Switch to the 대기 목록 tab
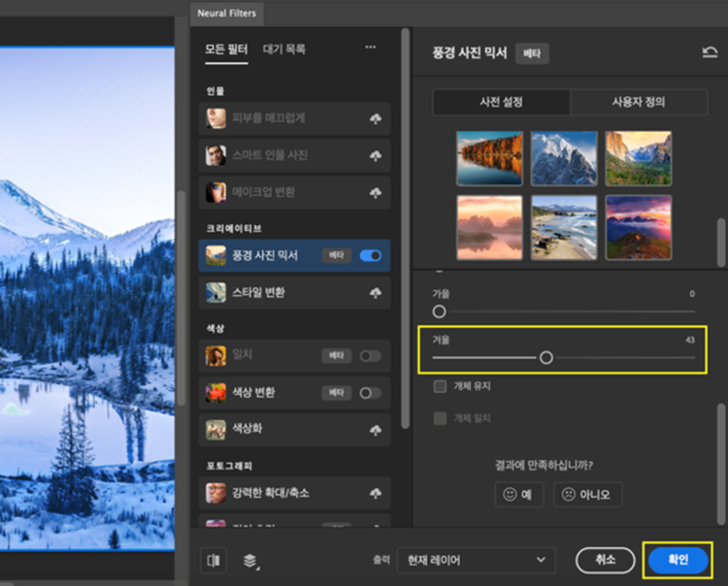This screenshot has width=728, height=586. (284, 49)
